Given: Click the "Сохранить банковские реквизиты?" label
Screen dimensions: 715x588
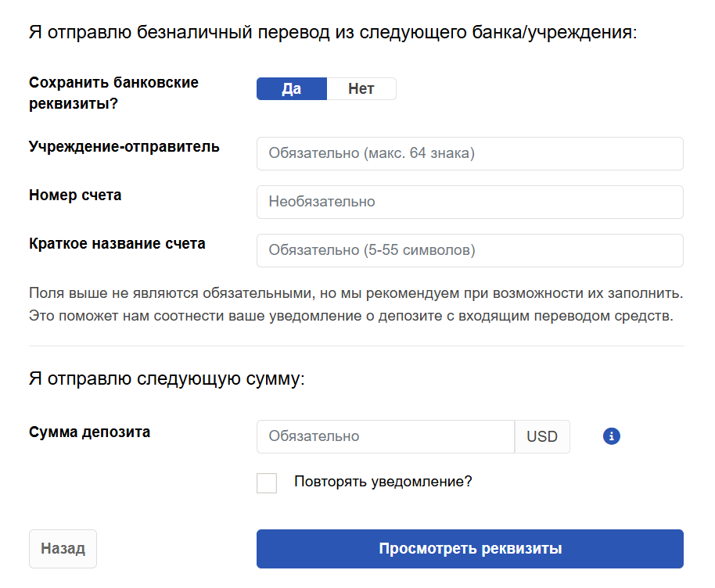Looking at the screenshot, I should (x=113, y=93).
